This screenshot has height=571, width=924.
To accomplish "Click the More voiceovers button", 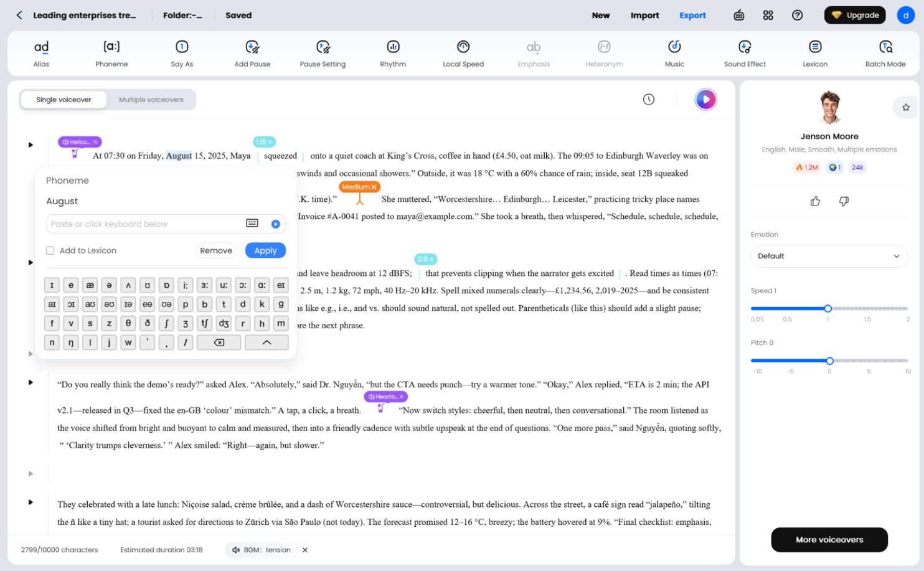I will (x=829, y=540).
